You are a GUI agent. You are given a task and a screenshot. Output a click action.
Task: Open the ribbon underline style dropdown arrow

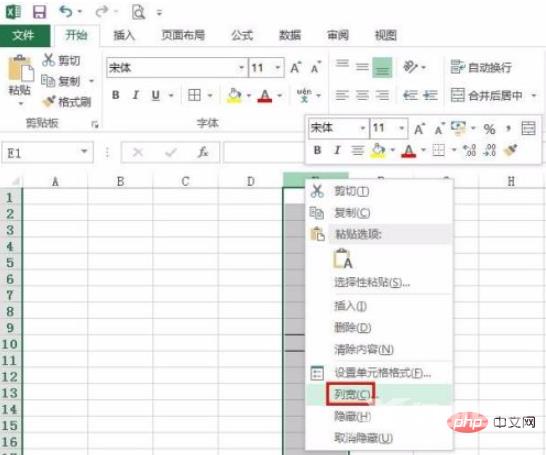[x=171, y=95]
